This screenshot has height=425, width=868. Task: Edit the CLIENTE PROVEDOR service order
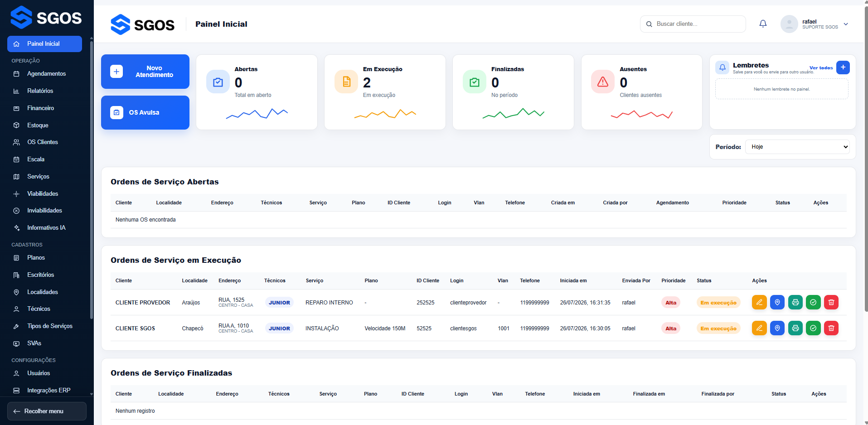click(x=759, y=302)
